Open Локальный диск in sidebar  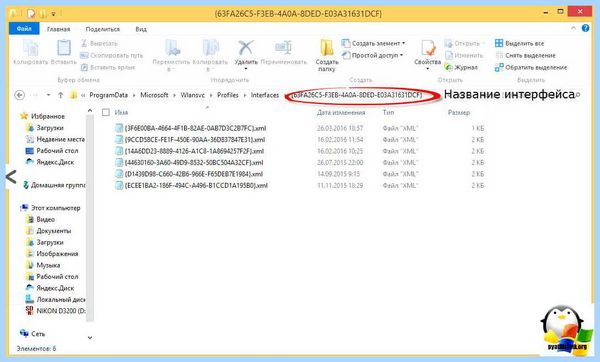56,299
